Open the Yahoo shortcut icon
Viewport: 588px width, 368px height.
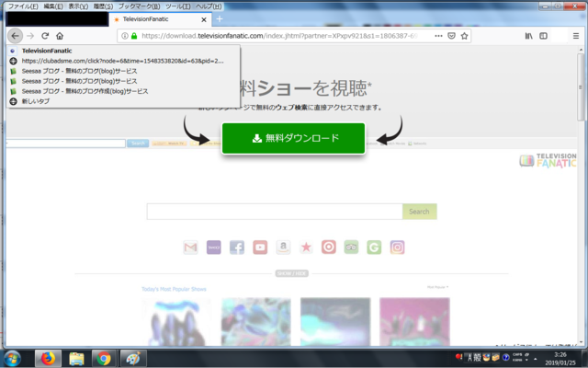(x=214, y=247)
